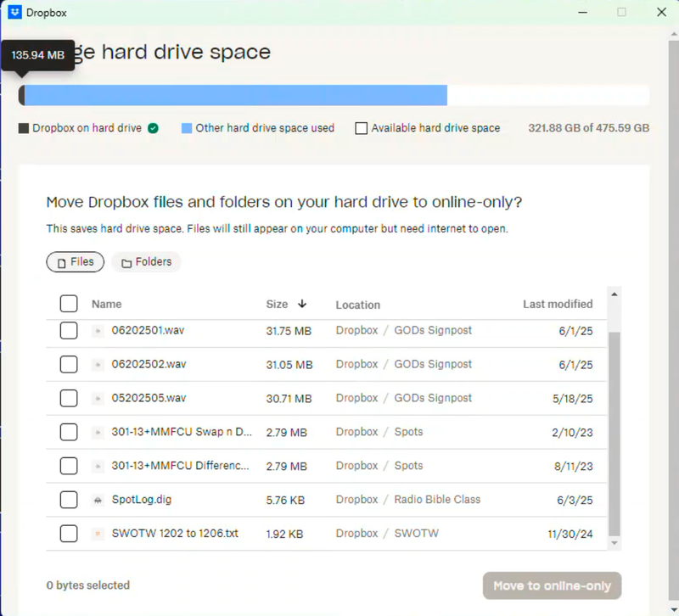Click the file icon for 05202505.wav
Screen dimensions: 679x616
98,399
